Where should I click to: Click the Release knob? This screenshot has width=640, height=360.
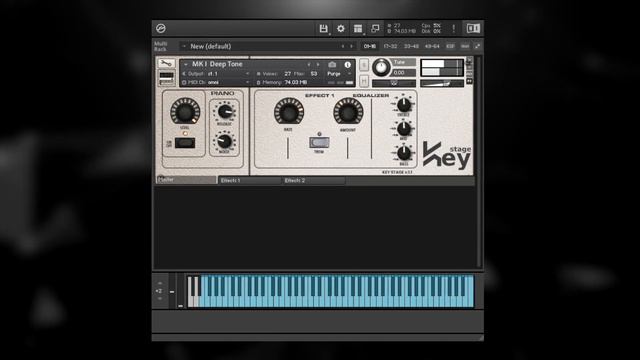[224, 111]
